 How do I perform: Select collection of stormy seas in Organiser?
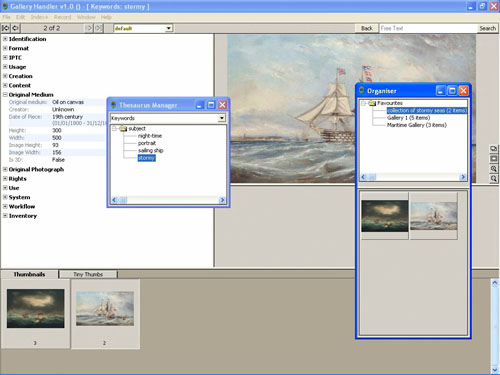(427, 111)
